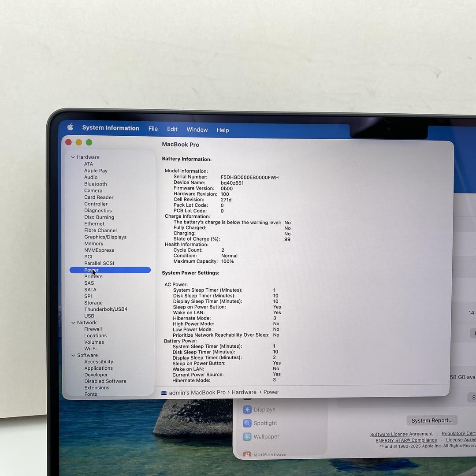The width and height of the screenshot is (476, 476).
Task: Collapse the Network section
Action: click(x=73, y=323)
